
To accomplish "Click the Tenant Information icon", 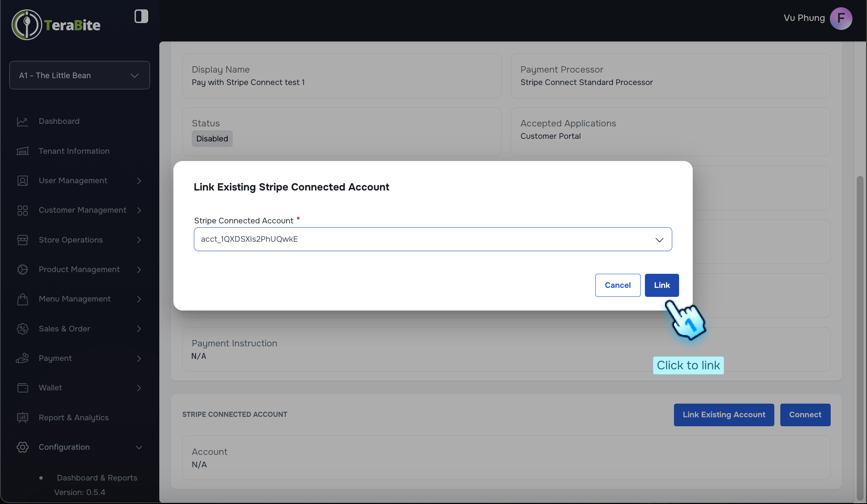I will pos(22,151).
